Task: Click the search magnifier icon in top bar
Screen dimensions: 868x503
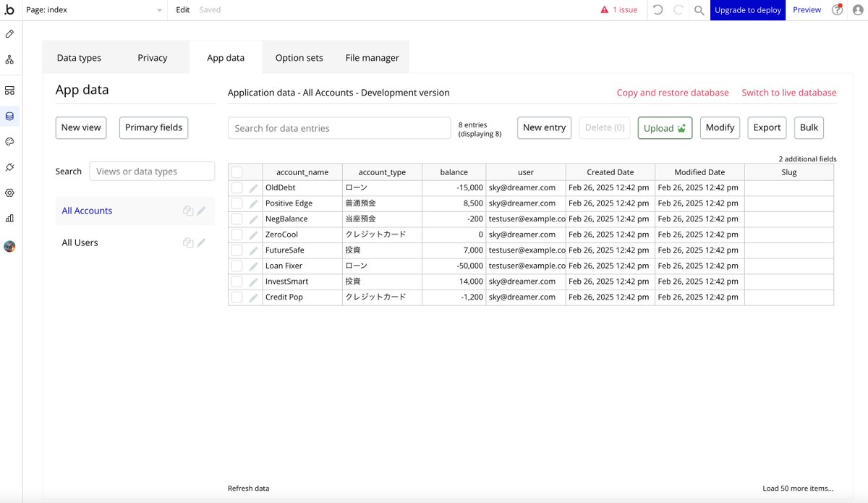Action: click(699, 10)
